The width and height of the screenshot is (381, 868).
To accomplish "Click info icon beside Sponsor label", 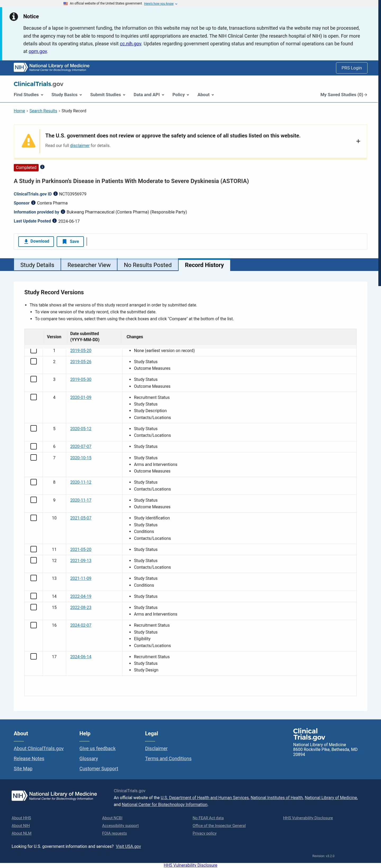I will pyautogui.click(x=33, y=203).
